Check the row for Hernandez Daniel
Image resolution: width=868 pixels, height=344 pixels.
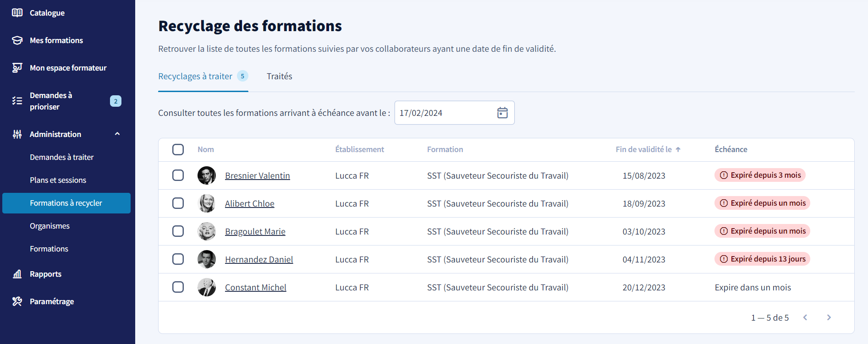tap(178, 259)
